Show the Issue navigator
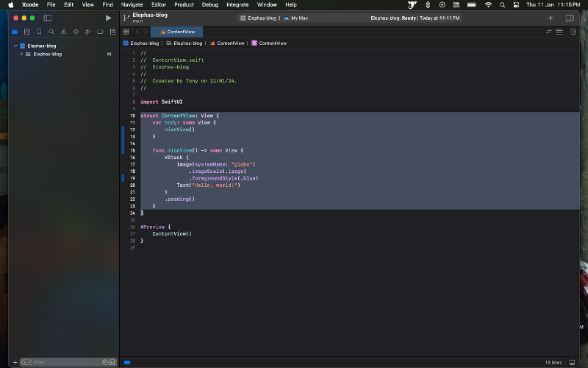 click(x=63, y=32)
